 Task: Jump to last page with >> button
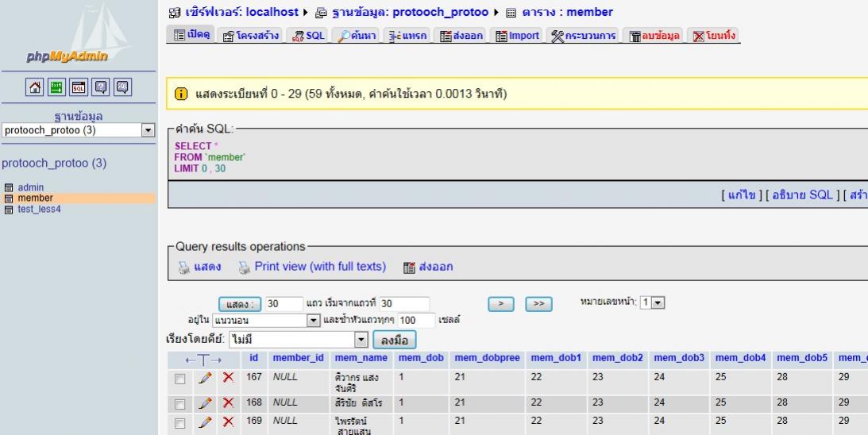tap(538, 304)
